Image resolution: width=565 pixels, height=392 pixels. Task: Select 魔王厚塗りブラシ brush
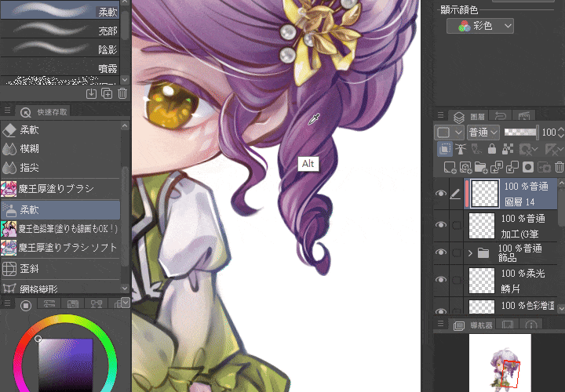[x=60, y=189]
